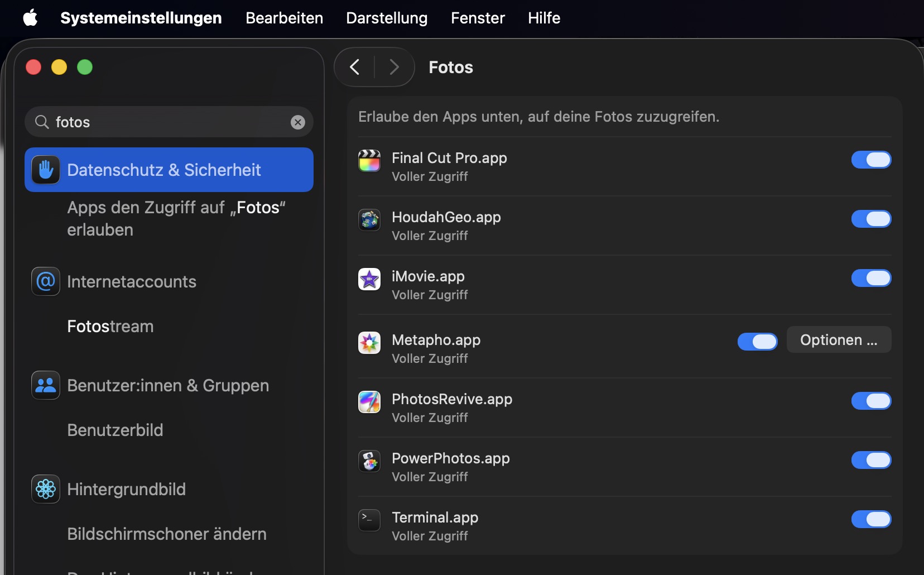Click the Final Cut Pro app icon

click(369, 161)
